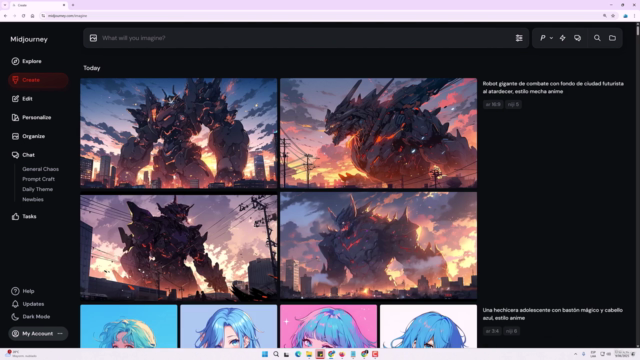Screen dimensions: 640x360
Task: Go to Personalize in the sidebar
Action: 31,118
